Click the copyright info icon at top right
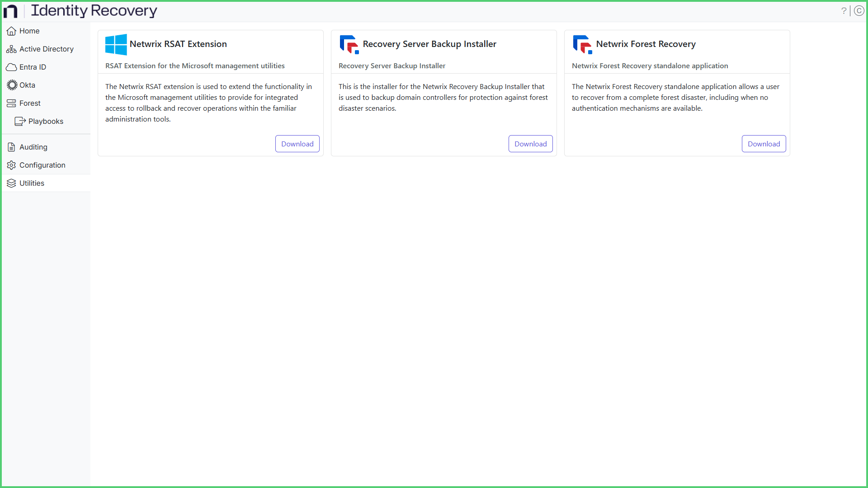The height and width of the screenshot is (488, 868). point(859,11)
